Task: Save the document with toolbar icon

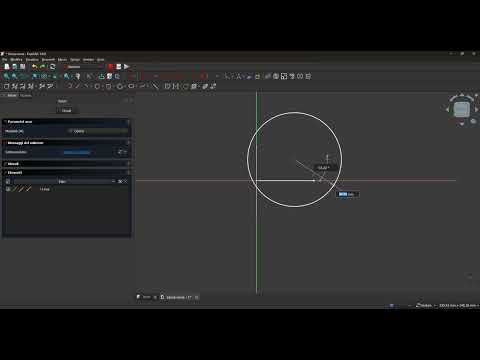Action: coord(23,67)
